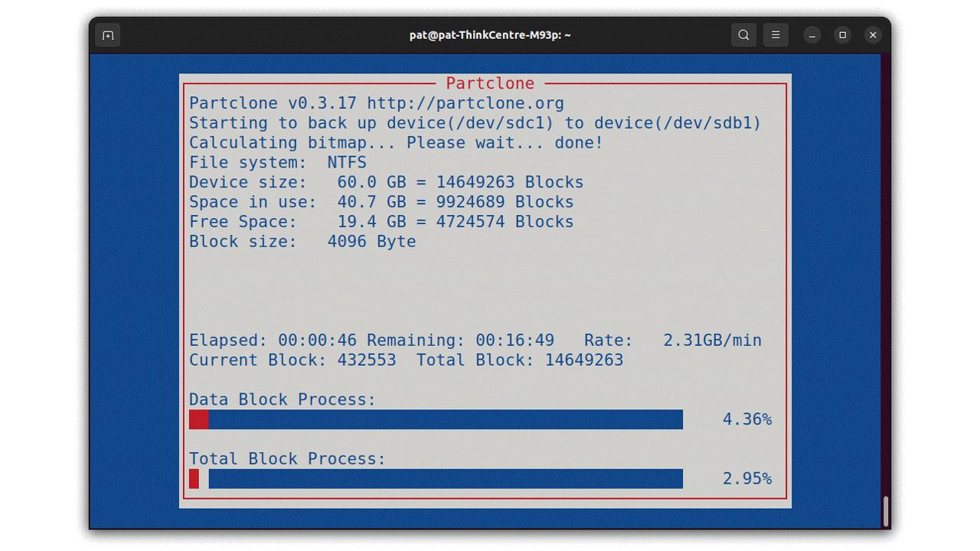
Task: Click the 'Calculating bitmap... Please wait... done!' line
Action: click(396, 143)
